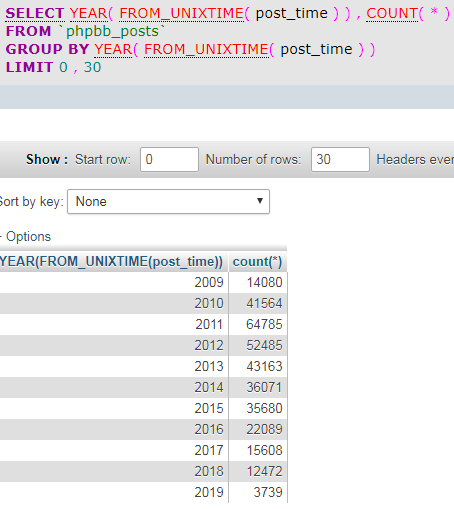Click FROM_UNIXTIME link in GROUP BY line

coord(206,49)
